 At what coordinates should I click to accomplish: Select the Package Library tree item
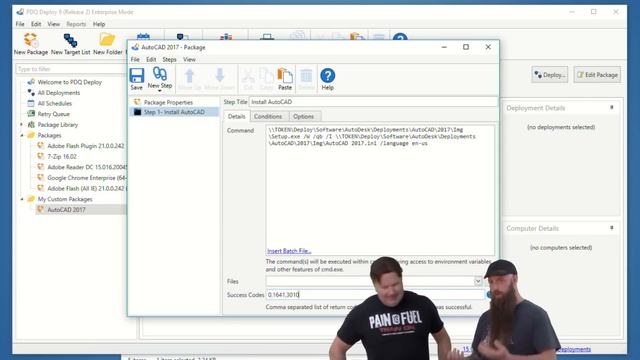click(x=58, y=124)
